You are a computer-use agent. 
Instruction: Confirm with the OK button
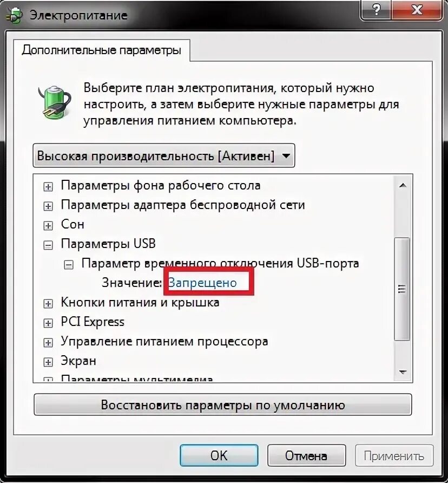(219, 455)
